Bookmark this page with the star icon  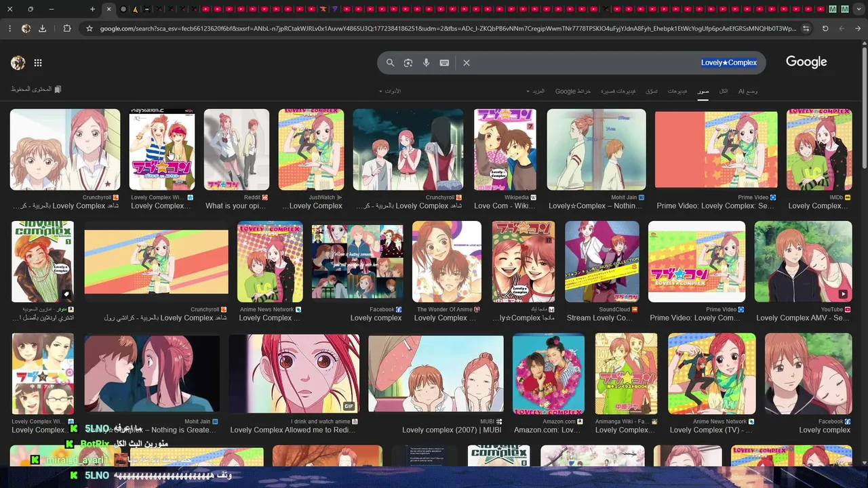89,28
